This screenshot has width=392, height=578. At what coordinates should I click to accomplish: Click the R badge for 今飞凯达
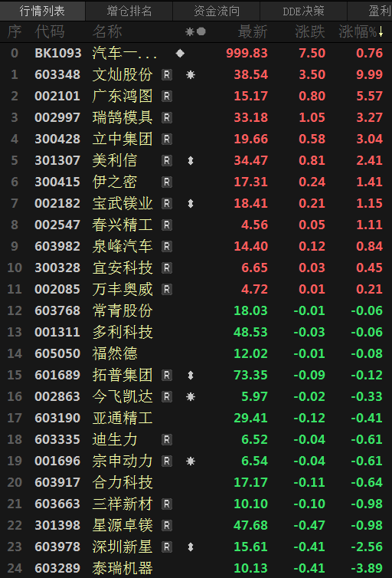click(x=167, y=396)
